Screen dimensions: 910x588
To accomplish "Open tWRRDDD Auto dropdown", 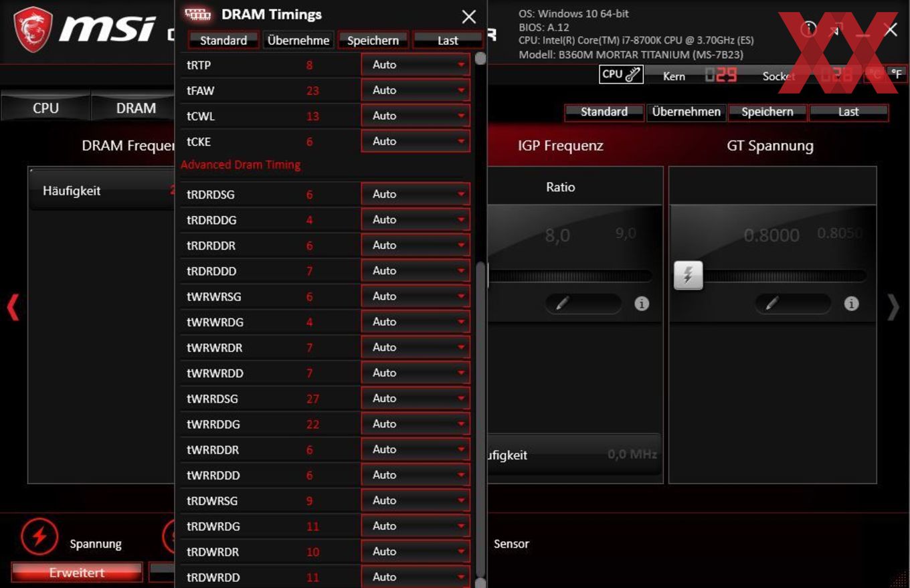I will 416,474.
